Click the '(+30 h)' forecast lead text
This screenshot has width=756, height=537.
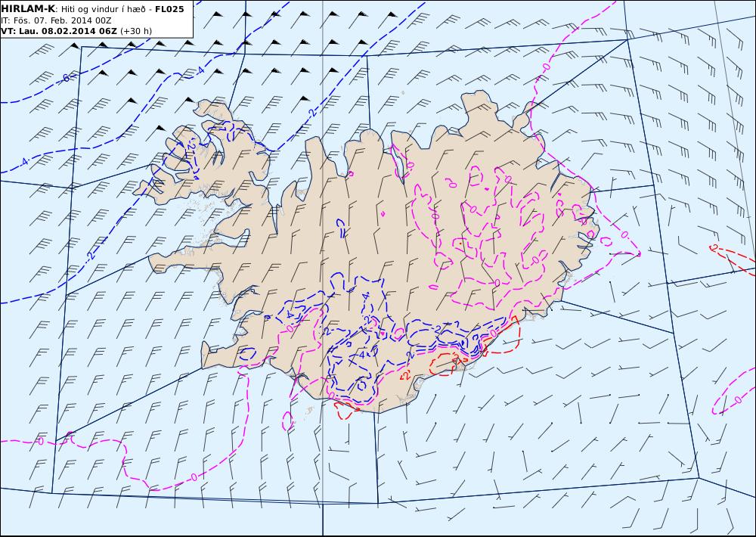(136, 31)
